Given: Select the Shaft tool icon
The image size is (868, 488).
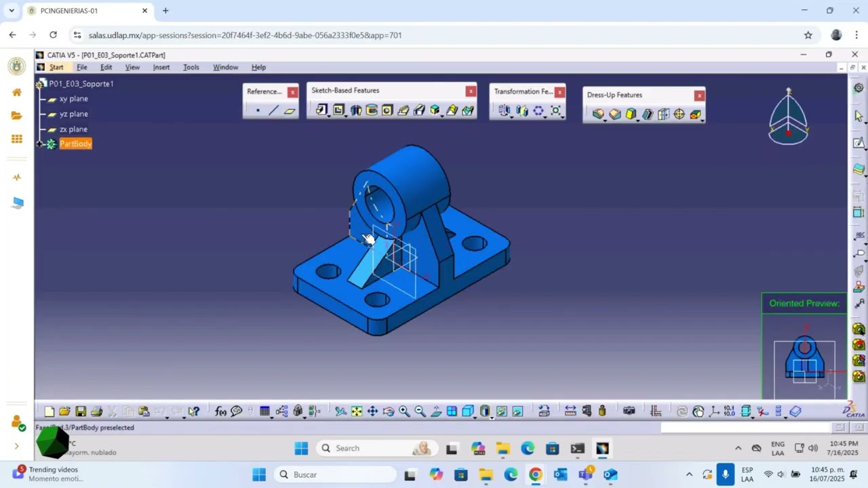Looking at the screenshot, I should 355,110.
